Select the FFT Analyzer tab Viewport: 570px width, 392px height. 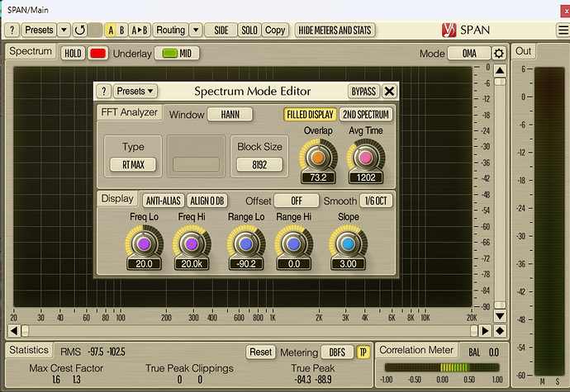(x=129, y=112)
